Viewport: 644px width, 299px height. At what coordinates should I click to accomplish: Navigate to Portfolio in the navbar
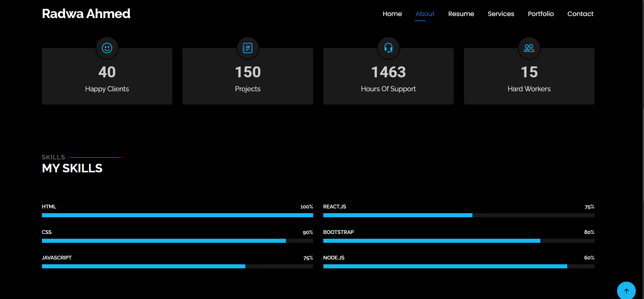point(541,14)
